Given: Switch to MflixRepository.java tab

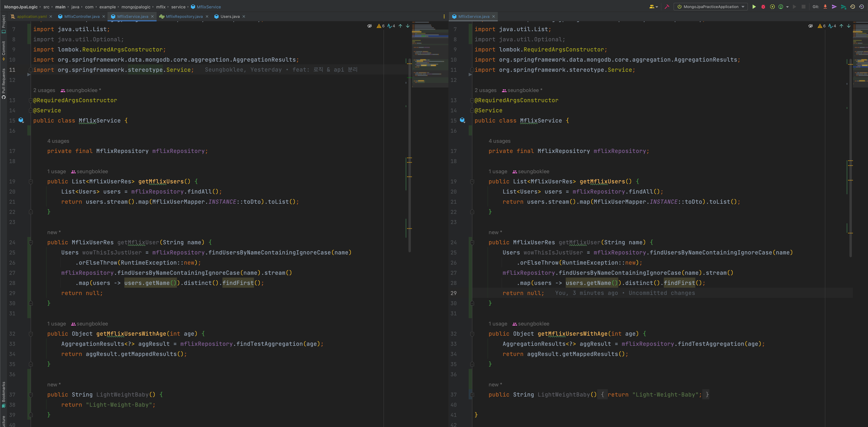Looking at the screenshot, I should pos(184,16).
